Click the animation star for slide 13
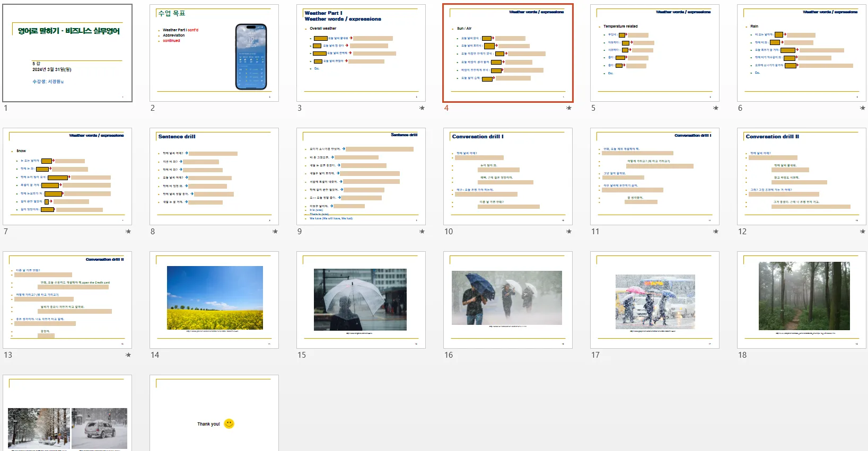868x451 pixels. tap(128, 355)
